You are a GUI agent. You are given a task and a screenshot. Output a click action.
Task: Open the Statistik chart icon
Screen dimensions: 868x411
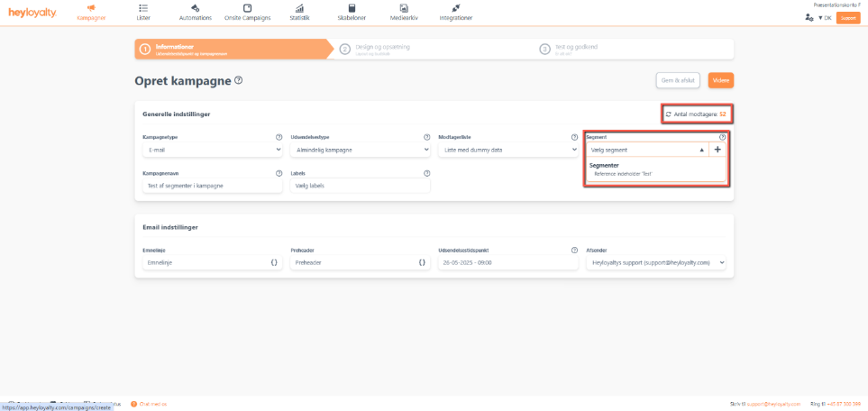click(298, 8)
